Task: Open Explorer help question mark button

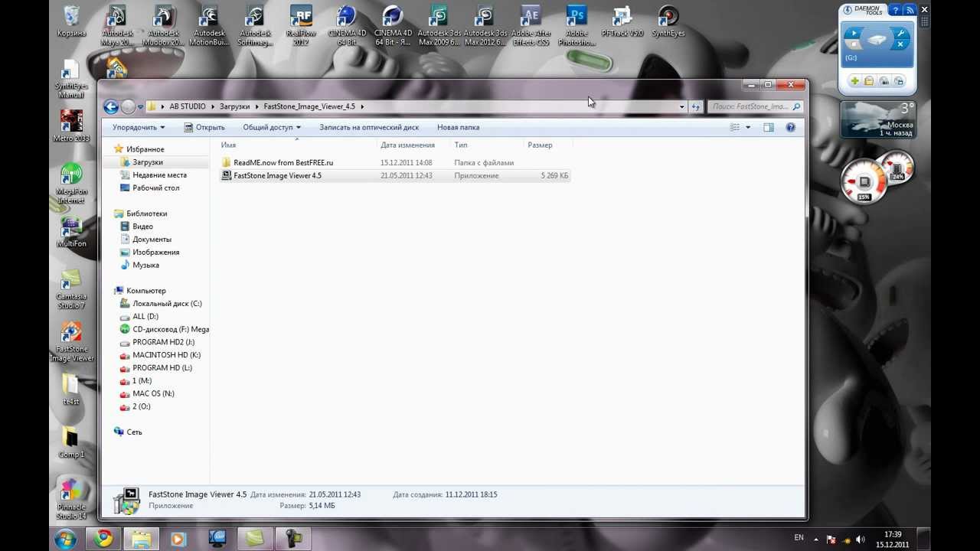Action: pos(790,127)
